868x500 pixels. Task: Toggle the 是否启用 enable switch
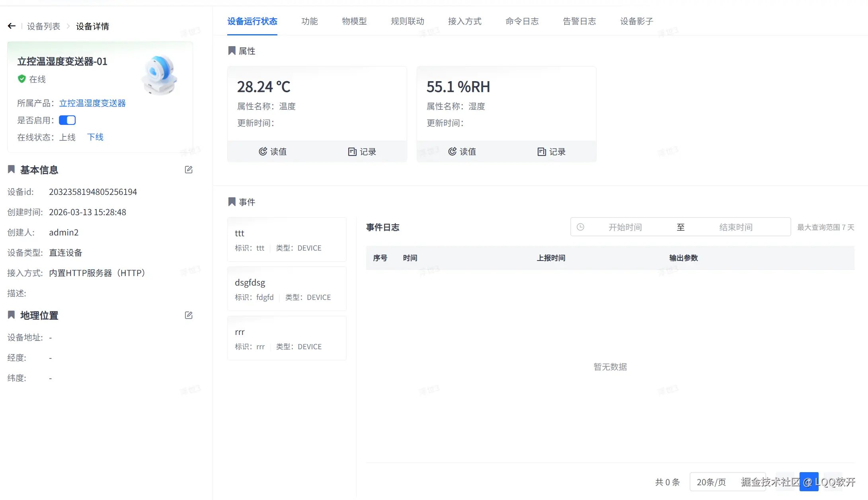click(x=67, y=120)
